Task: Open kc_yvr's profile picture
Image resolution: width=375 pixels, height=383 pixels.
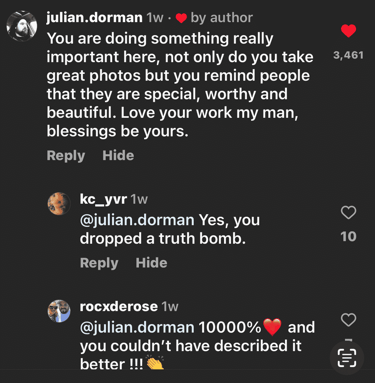Action: [59, 203]
